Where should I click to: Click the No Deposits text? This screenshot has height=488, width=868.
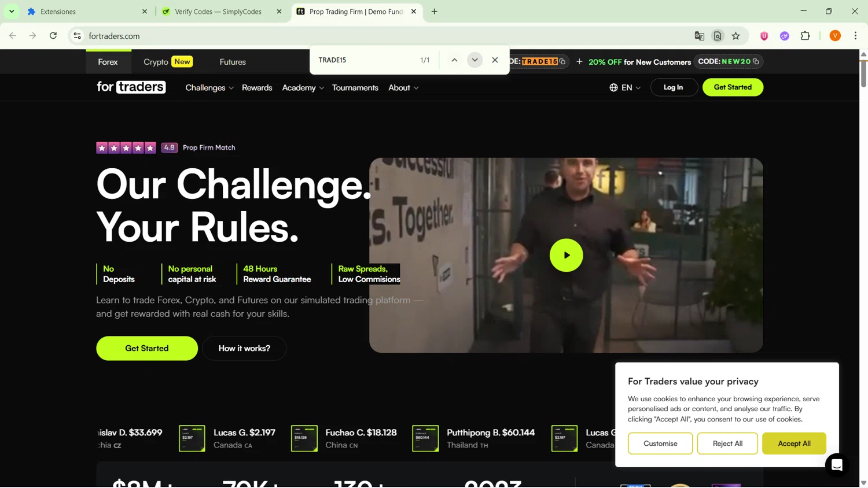pos(119,274)
